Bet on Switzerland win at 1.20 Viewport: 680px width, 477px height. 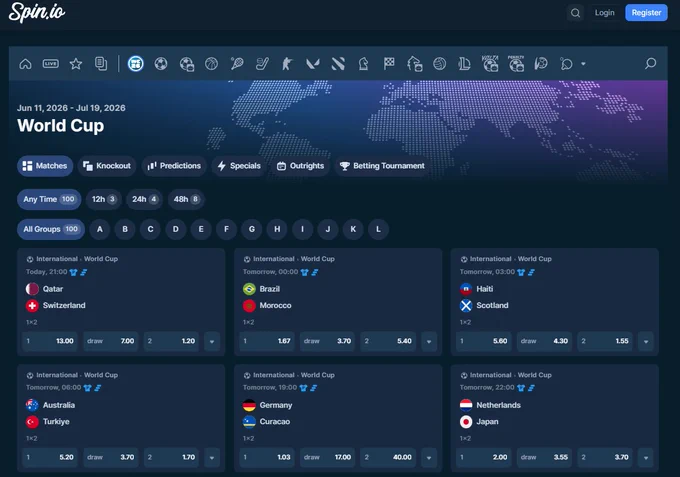point(171,341)
